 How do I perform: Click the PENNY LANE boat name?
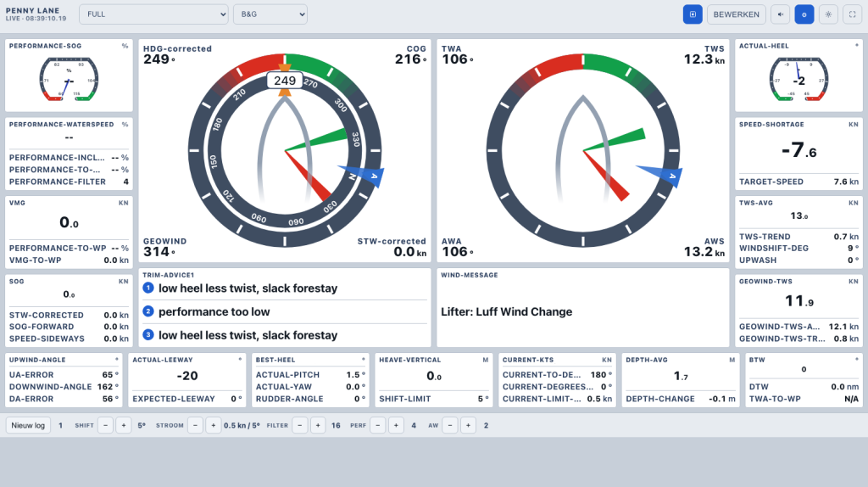[x=33, y=10]
